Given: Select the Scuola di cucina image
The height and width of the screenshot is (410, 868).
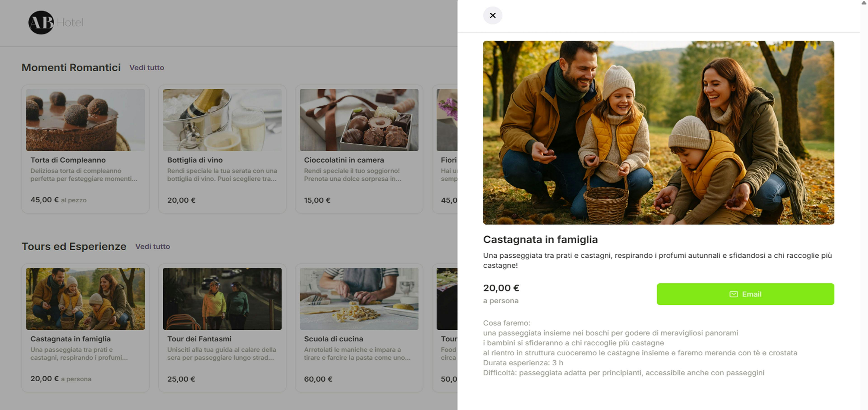Looking at the screenshot, I should pyautogui.click(x=359, y=298).
